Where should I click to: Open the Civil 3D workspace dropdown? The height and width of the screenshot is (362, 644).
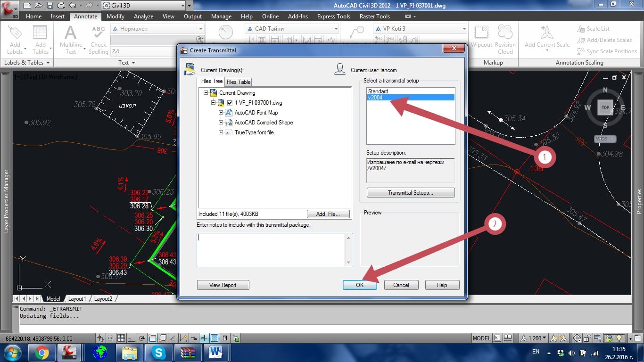pos(182,6)
